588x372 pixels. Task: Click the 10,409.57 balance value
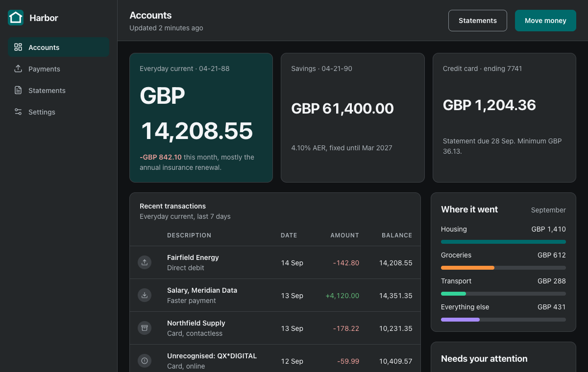click(x=396, y=361)
